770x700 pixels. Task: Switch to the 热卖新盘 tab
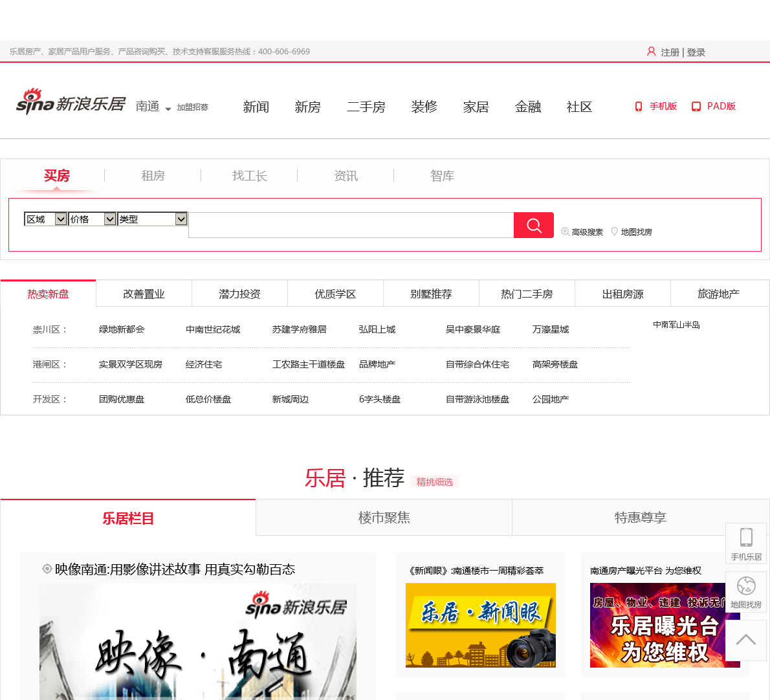[48, 294]
